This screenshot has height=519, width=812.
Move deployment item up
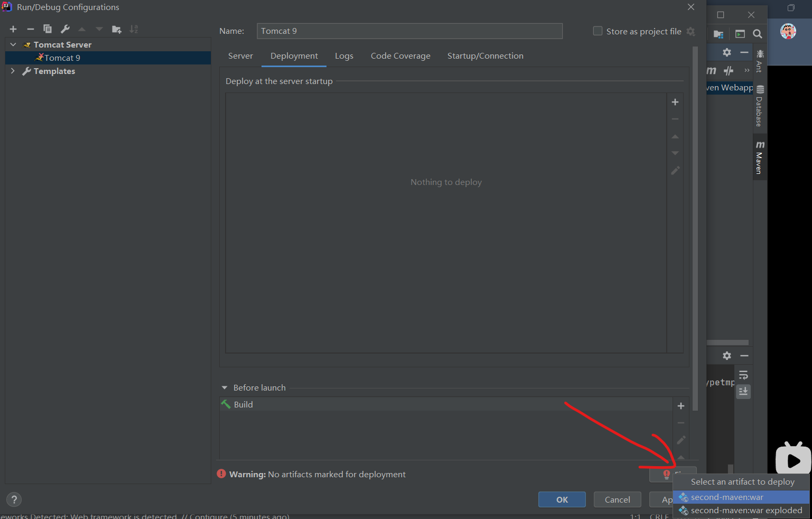click(x=675, y=136)
